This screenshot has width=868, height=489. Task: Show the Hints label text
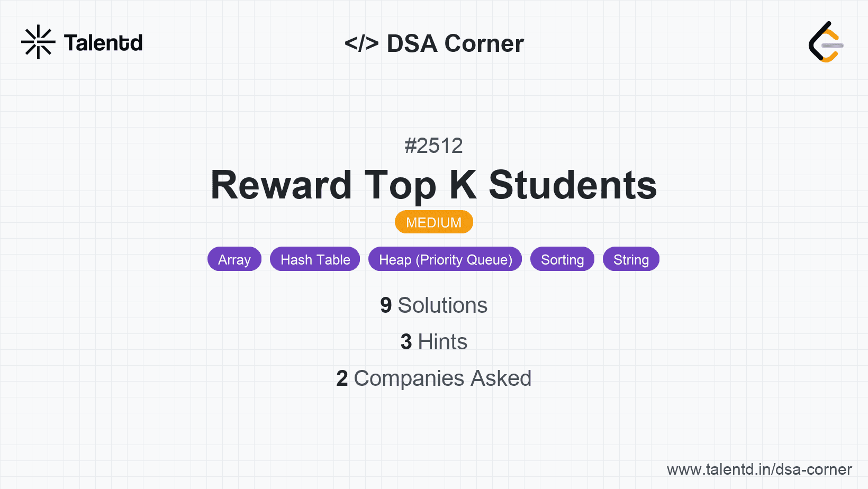[x=442, y=342]
